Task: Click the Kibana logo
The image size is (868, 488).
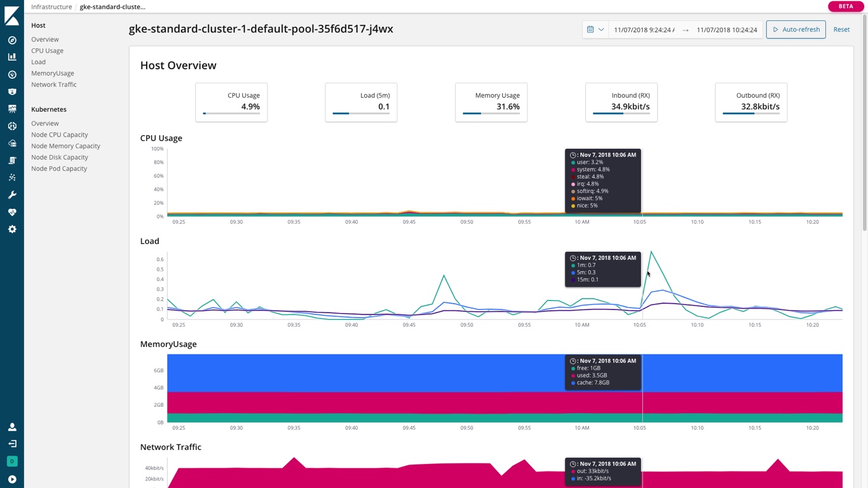Action: pos(12,15)
